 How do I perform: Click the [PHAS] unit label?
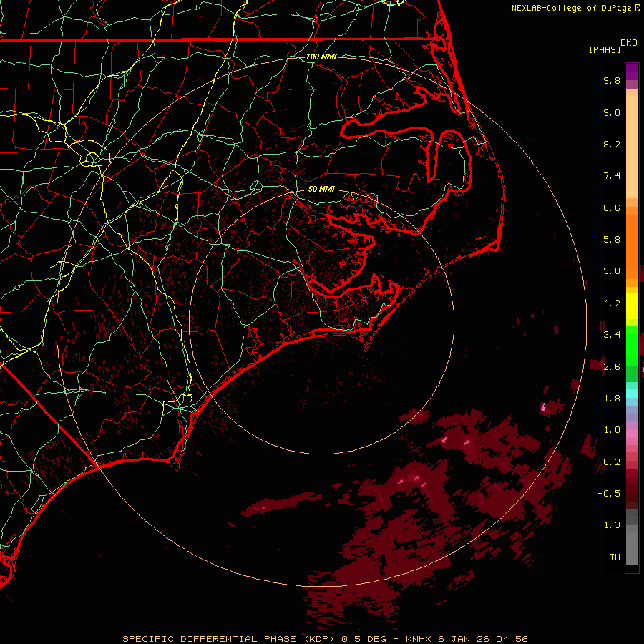605,50
